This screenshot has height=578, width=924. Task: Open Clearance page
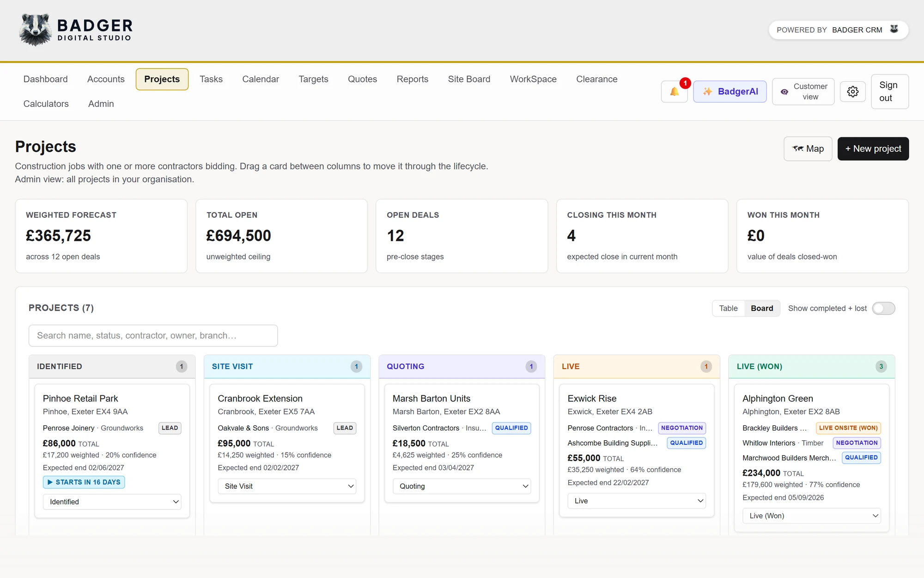tap(596, 79)
